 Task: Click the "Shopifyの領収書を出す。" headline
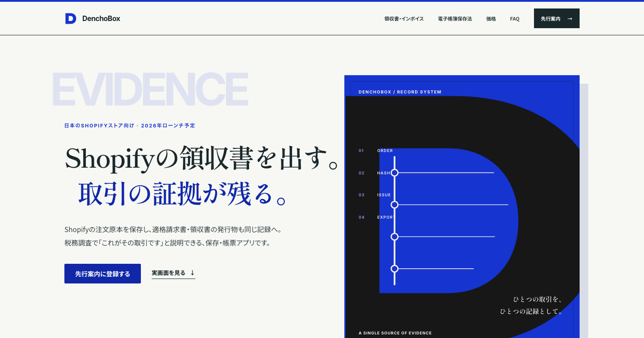click(202, 158)
